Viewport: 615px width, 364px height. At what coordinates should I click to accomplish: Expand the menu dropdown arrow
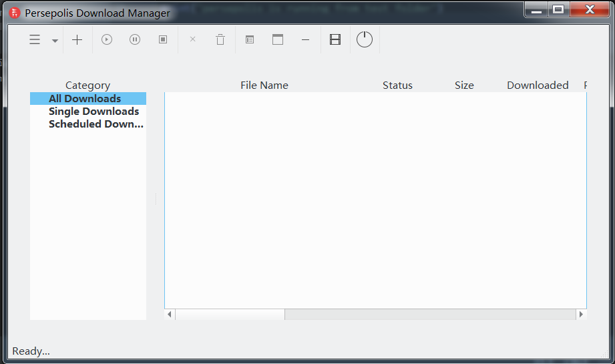pos(55,41)
